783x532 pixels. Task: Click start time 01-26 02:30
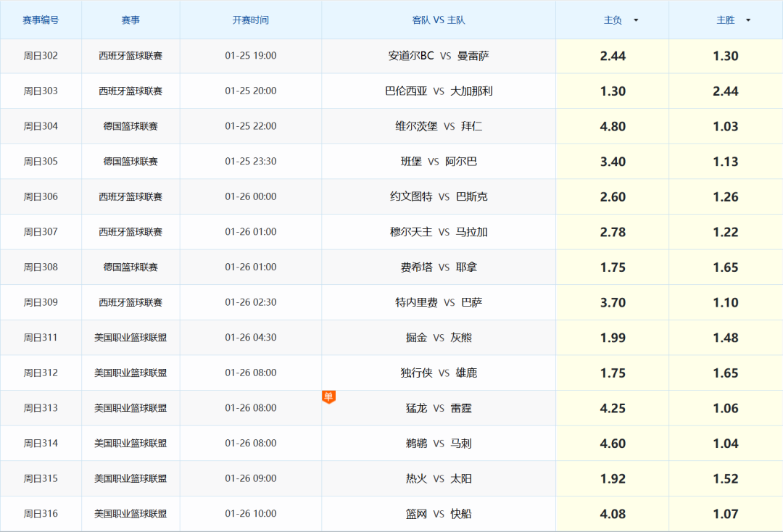(x=251, y=302)
